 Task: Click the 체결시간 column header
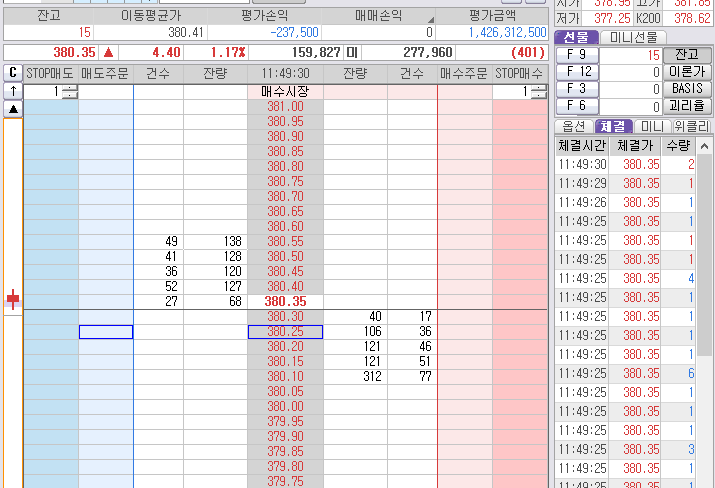pyautogui.click(x=581, y=146)
